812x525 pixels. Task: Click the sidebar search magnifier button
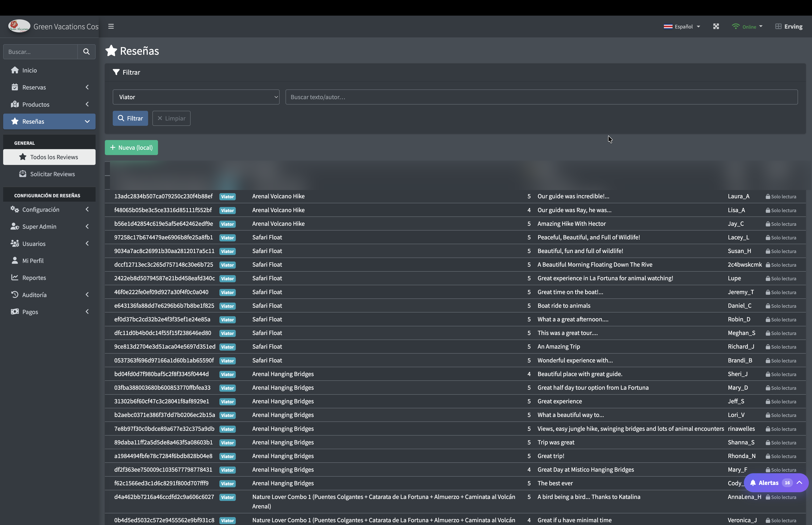[x=86, y=52]
